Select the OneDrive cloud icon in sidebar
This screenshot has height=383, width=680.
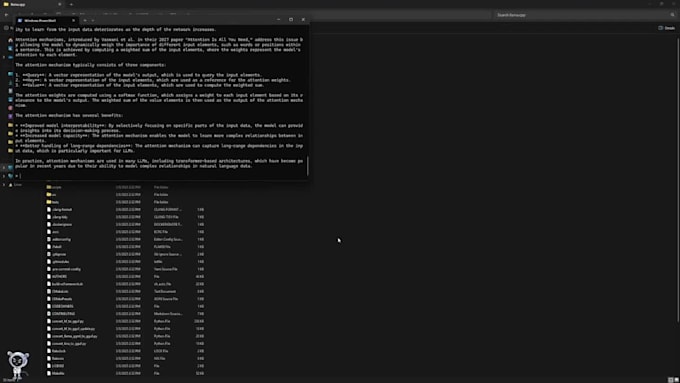click(10, 57)
